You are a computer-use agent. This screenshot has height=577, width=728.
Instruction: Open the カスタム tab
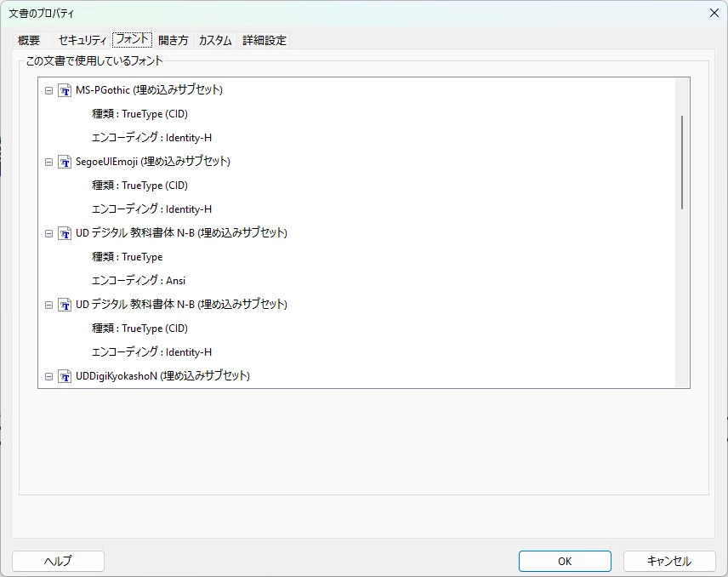pyautogui.click(x=215, y=40)
